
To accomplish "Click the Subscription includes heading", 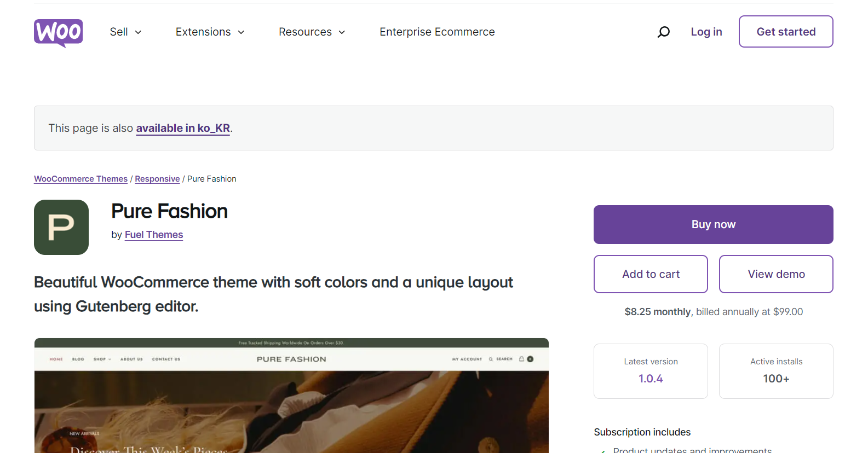I will coord(642,432).
